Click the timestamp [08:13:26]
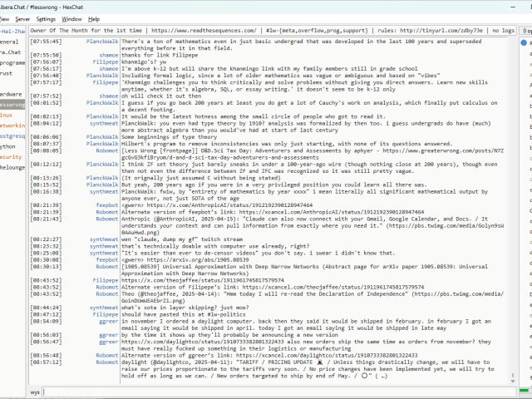 [46, 178]
